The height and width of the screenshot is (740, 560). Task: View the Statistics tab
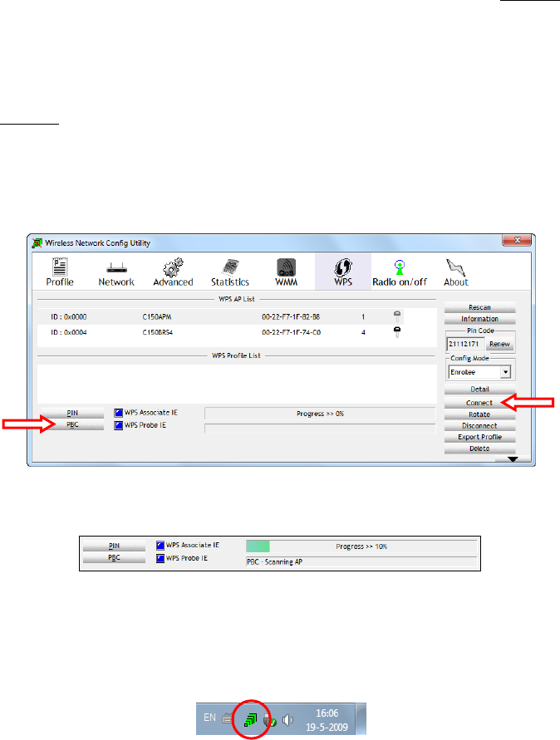[230, 272]
